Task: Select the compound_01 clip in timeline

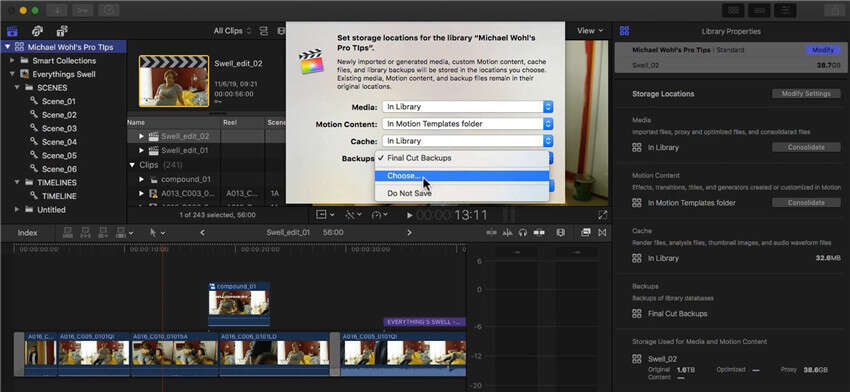Action: tap(239, 303)
